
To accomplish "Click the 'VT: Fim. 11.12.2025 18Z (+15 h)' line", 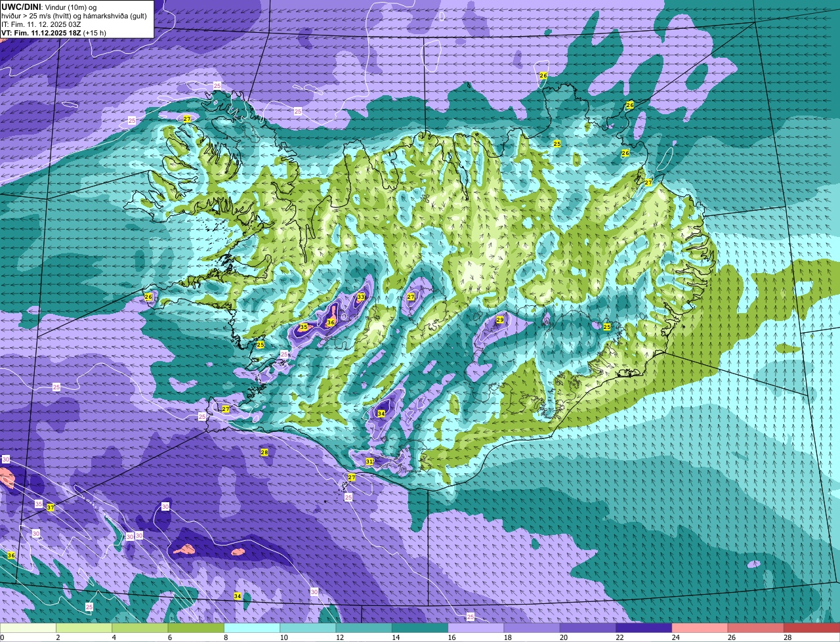I will [x=53, y=33].
